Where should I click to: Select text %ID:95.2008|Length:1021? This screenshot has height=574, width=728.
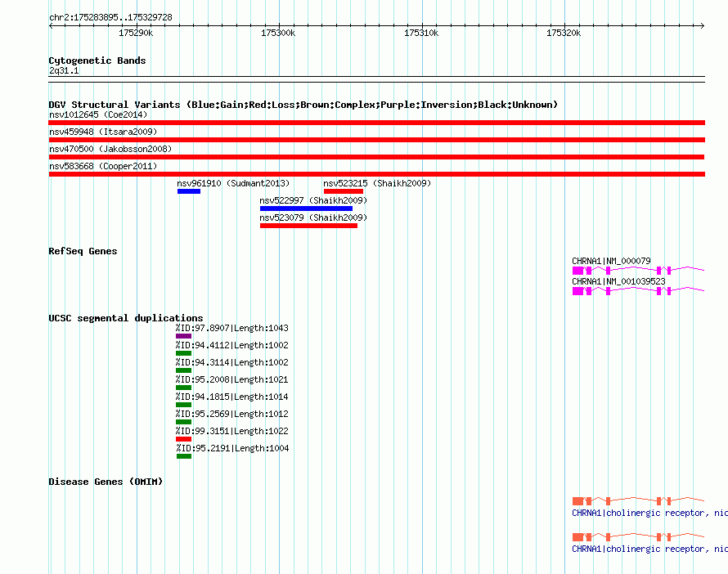[x=231, y=379]
